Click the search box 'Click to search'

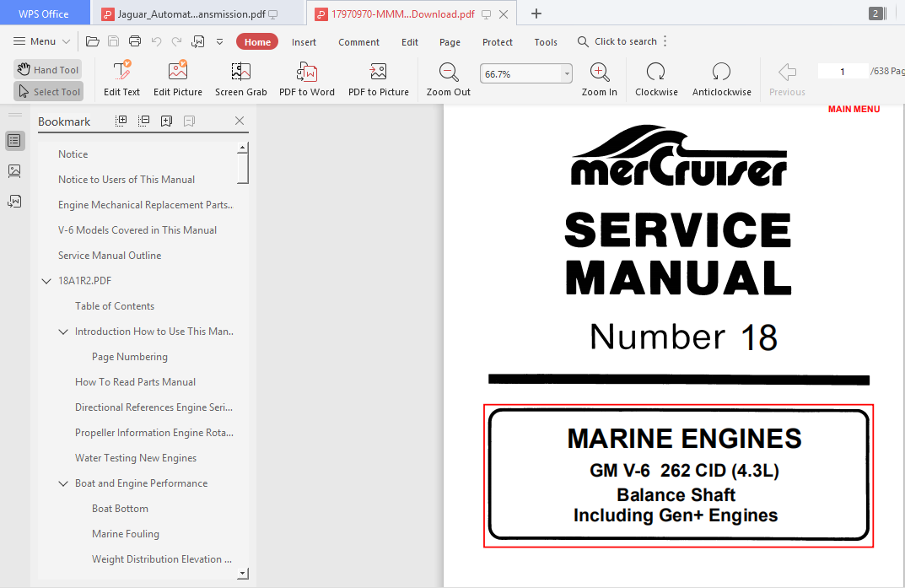pos(617,41)
